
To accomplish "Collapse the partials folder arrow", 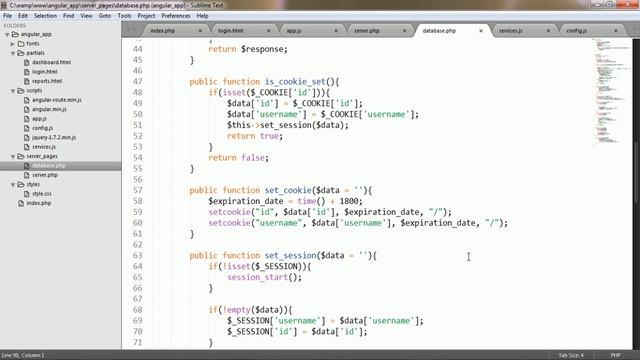I will click(13, 53).
